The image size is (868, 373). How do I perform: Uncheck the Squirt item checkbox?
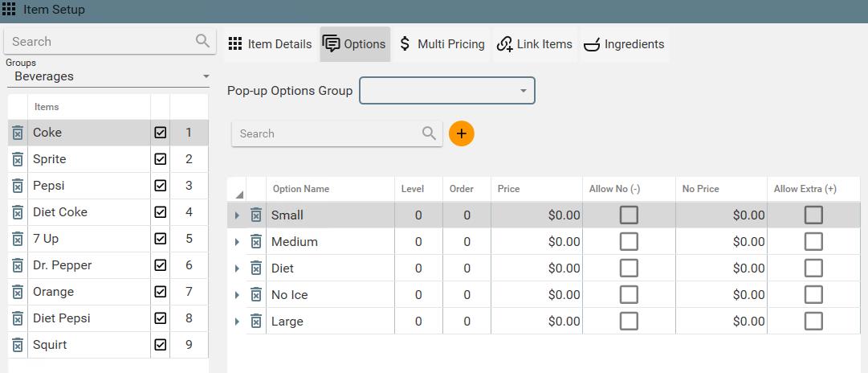[161, 346]
